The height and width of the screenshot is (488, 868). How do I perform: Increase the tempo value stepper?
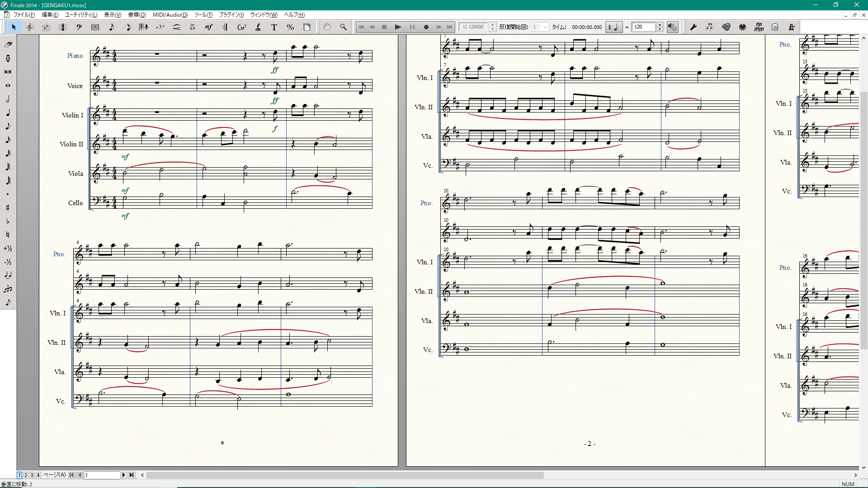660,25
